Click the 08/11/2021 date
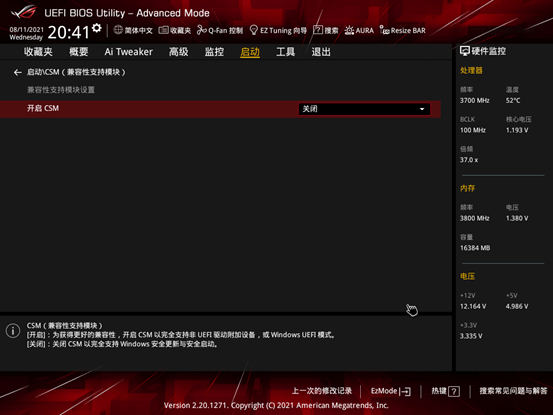Image resolution: width=553 pixels, height=415 pixels. point(26,30)
